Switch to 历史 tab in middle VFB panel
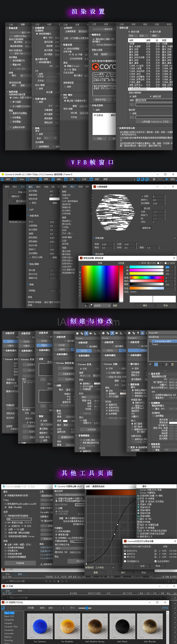This screenshot has height=644, width=177. coord(46,187)
